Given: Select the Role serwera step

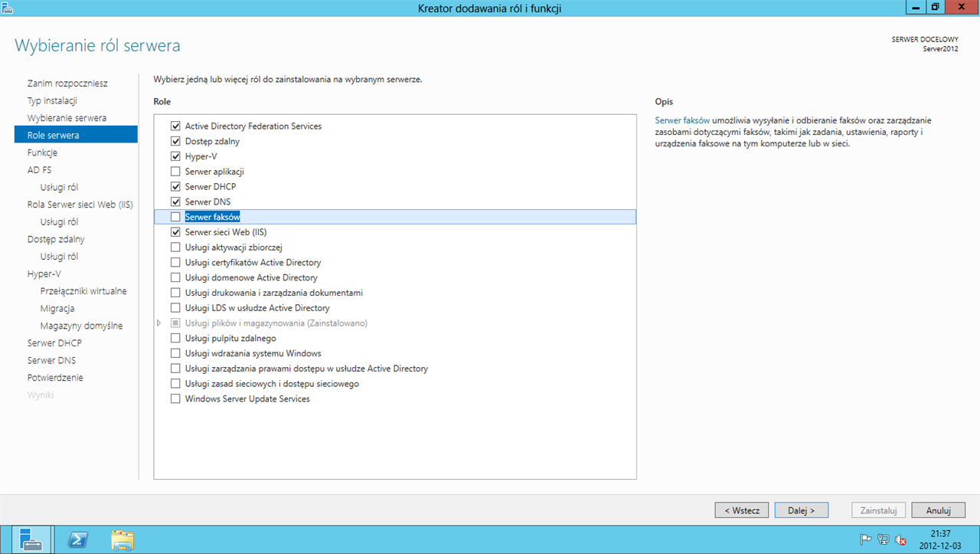Looking at the screenshot, I should (x=76, y=135).
